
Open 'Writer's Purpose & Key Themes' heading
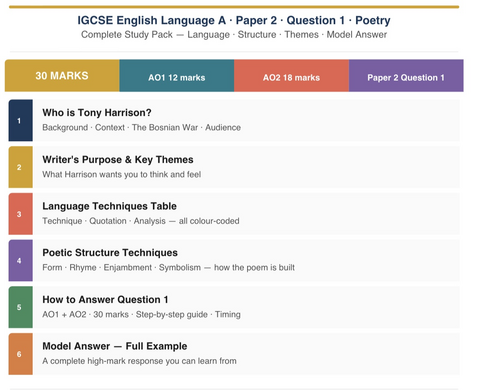point(118,160)
